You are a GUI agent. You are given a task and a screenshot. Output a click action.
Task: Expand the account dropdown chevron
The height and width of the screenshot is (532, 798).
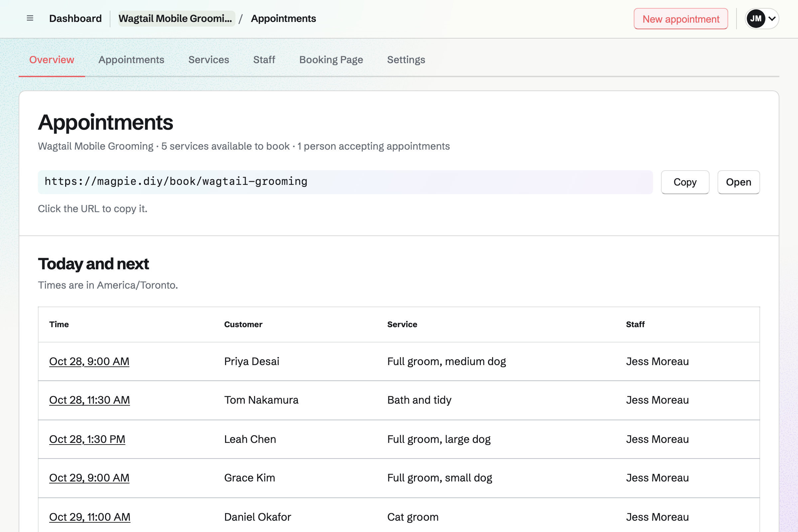tap(772, 19)
